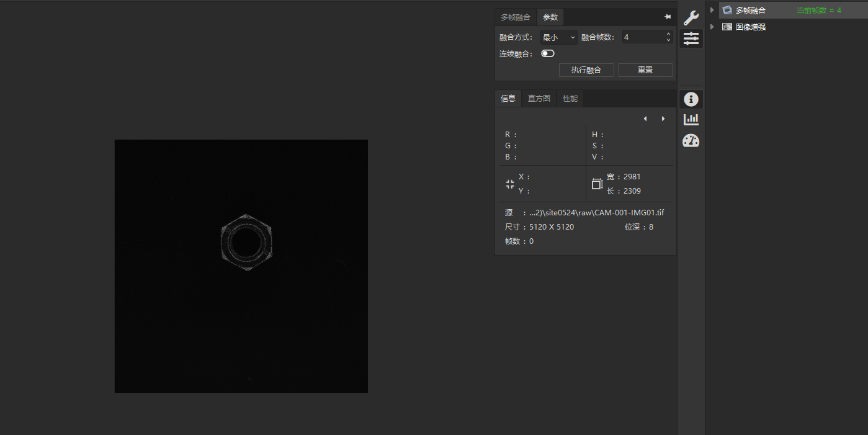Click the hex nut in the image preview
This screenshot has width=868, height=435.
coord(247,242)
